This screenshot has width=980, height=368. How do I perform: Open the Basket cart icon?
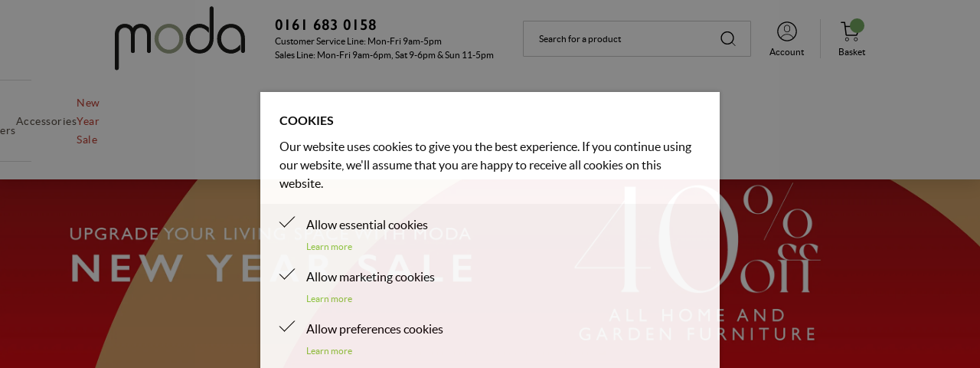click(849, 31)
